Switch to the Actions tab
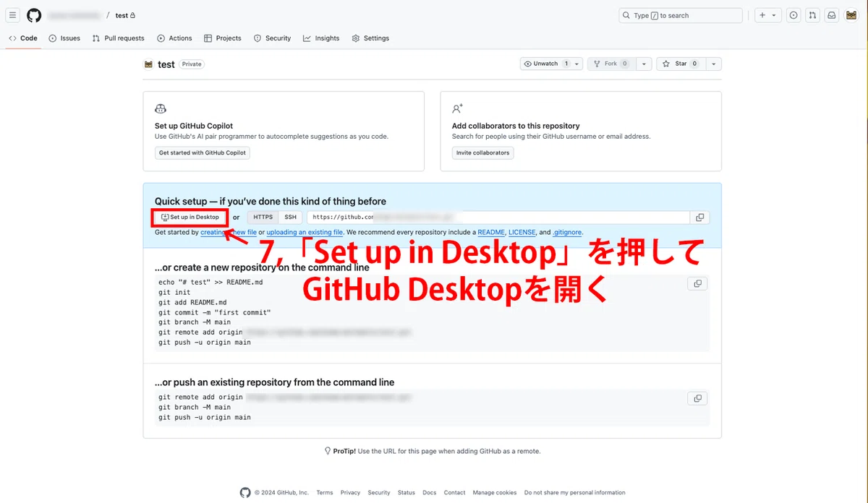 coord(174,38)
